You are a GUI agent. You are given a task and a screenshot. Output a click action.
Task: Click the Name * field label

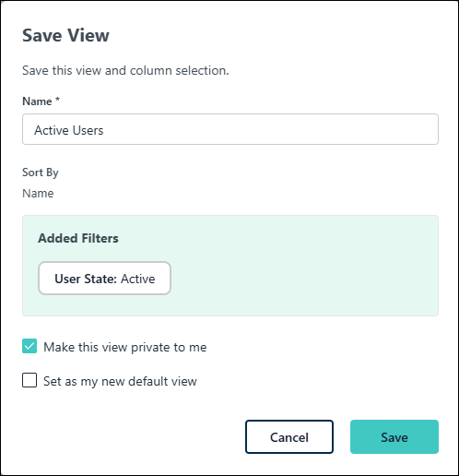coord(41,101)
